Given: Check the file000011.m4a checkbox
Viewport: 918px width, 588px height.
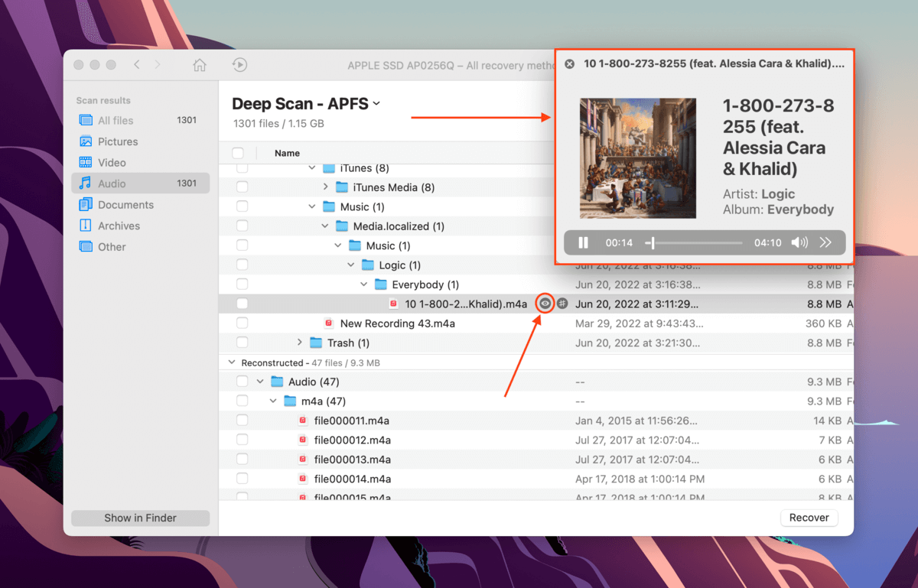Looking at the screenshot, I should (x=242, y=421).
